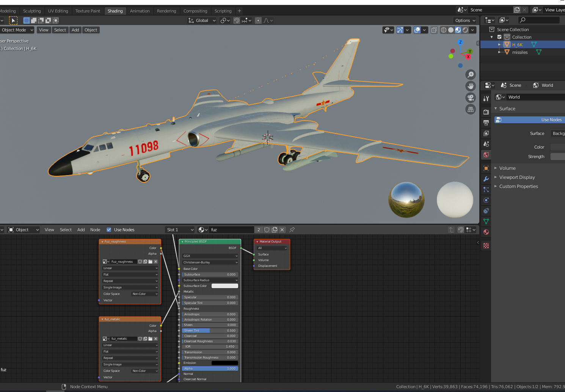Click the Subsurface Color white swatch
The image size is (565, 392).
(225, 286)
